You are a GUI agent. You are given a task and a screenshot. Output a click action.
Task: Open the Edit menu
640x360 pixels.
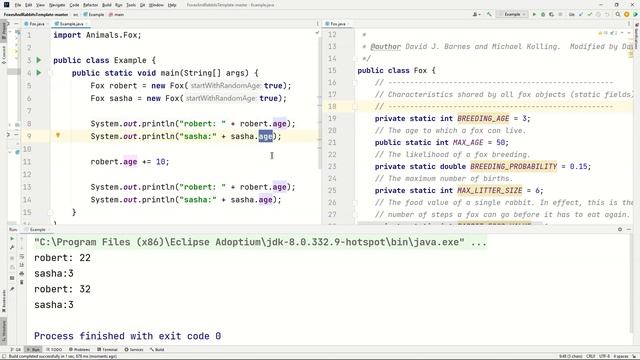point(28,5)
